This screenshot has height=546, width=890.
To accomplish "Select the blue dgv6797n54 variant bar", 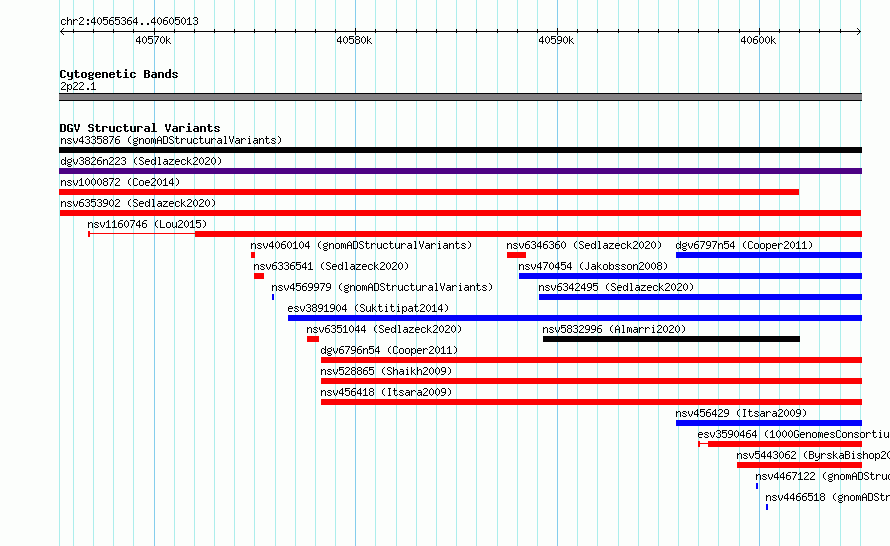I will point(769,255).
